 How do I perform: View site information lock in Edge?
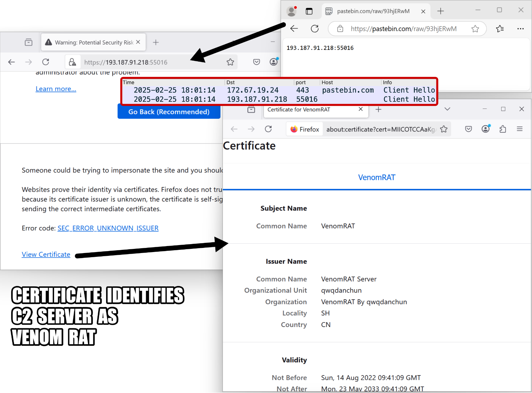(340, 29)
